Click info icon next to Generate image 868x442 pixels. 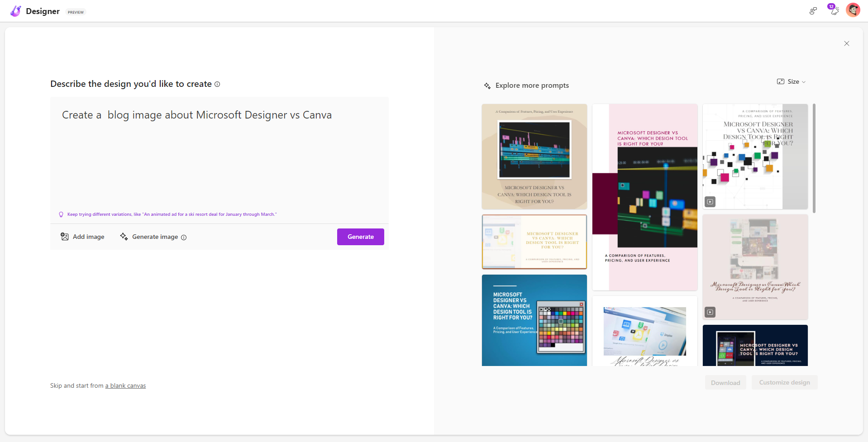(x=184, y=238)
